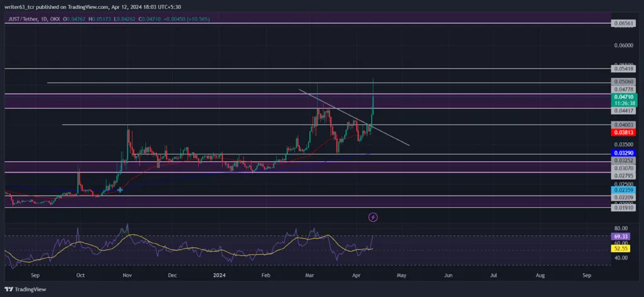
Task: Click the blue cross marker on the chart
Action: (120, 190)
